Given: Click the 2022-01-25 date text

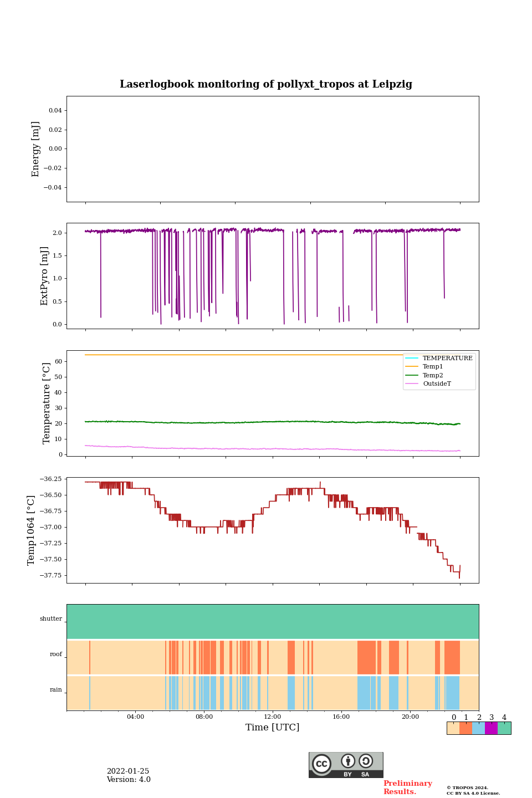Looking at the screenshot, I should point(128,771).
